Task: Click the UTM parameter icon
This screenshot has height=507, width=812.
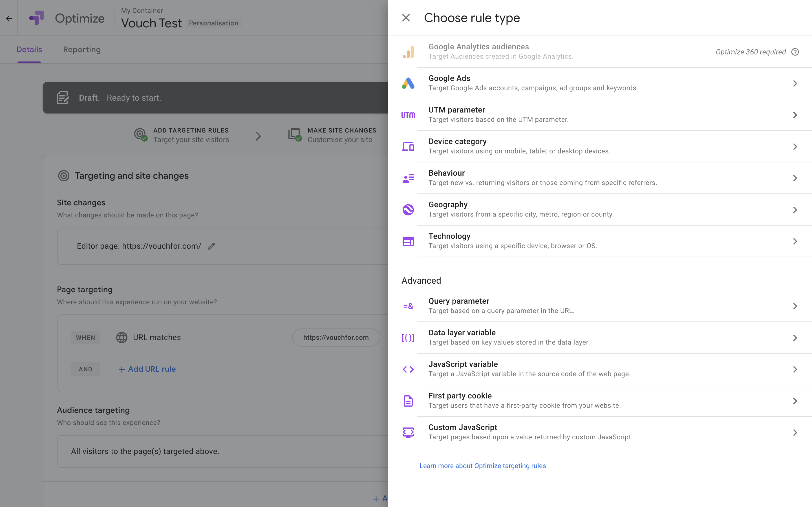Action: pyautogui.click(x=408, y=115)
